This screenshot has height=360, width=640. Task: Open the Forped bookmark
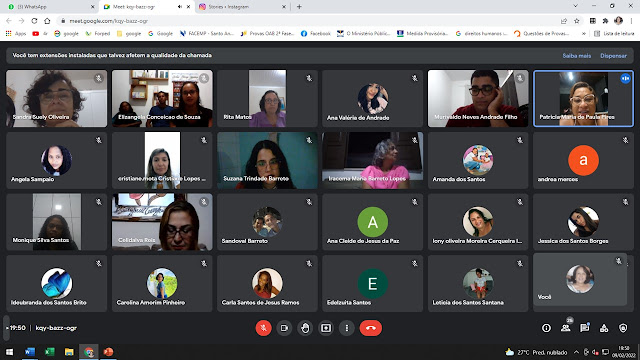click(x=98, y=33)
